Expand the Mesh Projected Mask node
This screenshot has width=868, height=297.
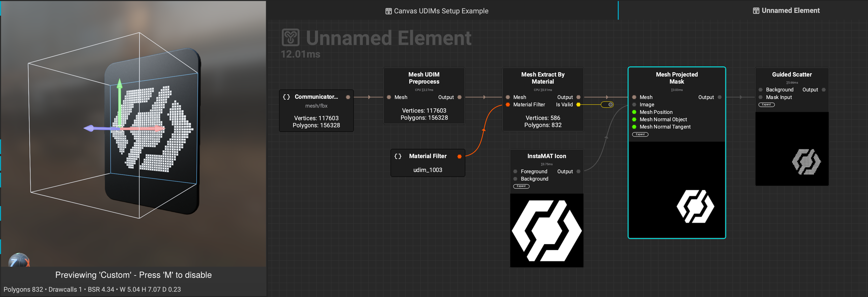(640, 134)
